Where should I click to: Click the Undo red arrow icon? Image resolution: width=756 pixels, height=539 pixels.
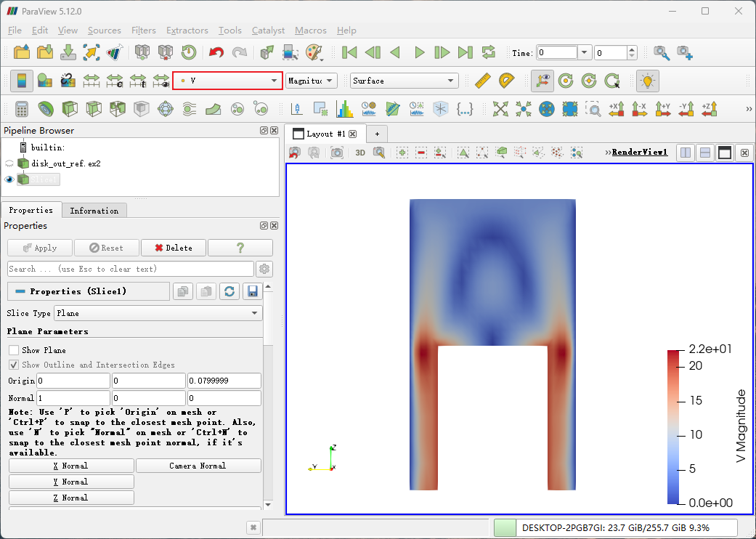[x=216, y=52]
